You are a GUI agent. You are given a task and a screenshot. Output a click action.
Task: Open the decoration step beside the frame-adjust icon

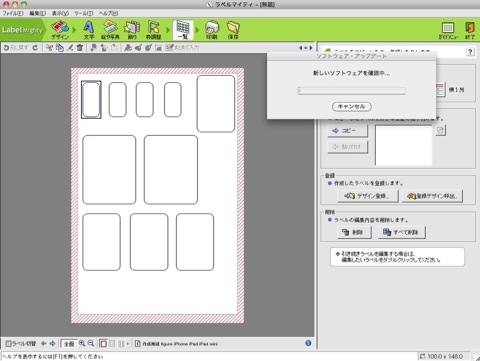tap(132, 30)
